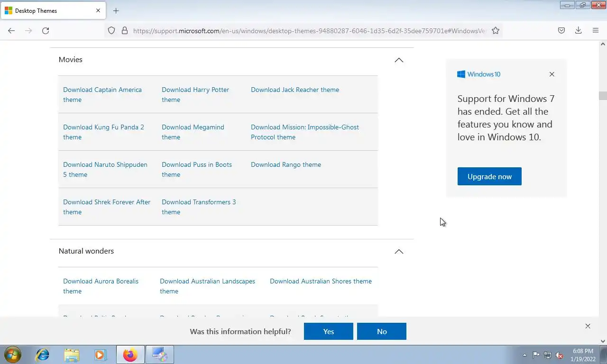Open the Firefox application menu
This screenshot has height=364, width=607.
(x=596, y=30)
